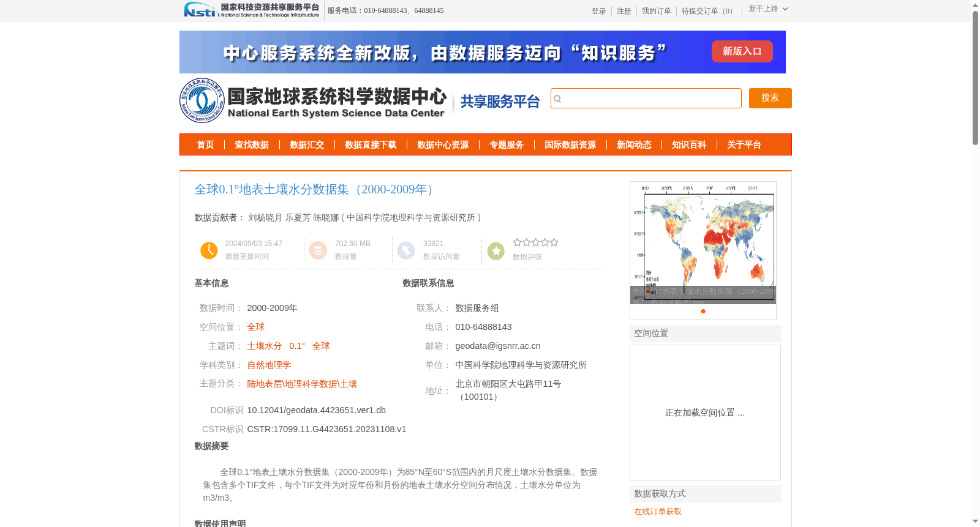Click the CSTR identifier value text
980x527 pixels.
pyautogui.click(x=327, y=429)
